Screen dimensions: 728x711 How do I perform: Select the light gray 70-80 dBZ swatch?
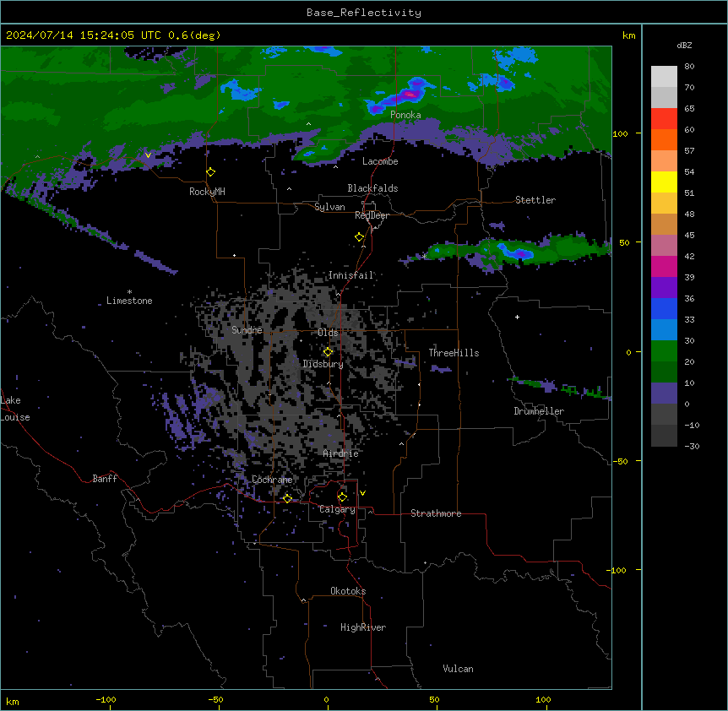tap(664, 77)
